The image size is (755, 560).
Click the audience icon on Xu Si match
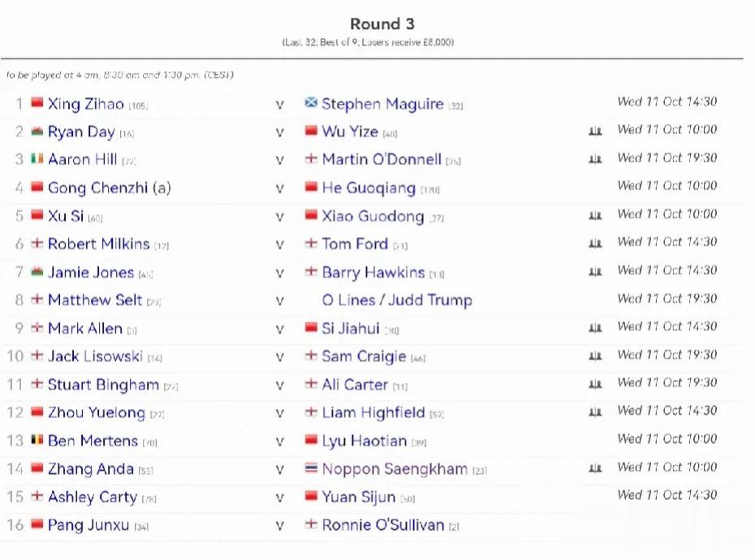coord(595,215)
